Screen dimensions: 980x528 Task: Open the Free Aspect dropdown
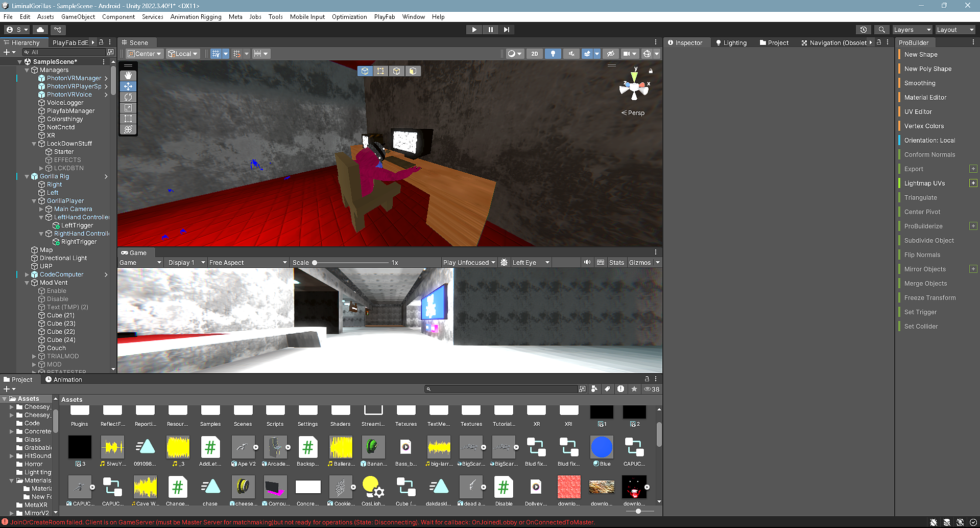coord(248,263)
